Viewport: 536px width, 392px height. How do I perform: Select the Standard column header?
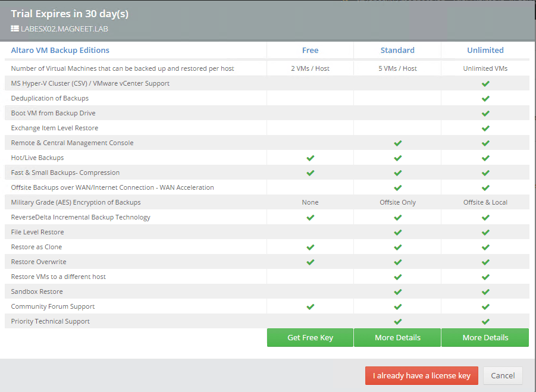pos(397,50)
